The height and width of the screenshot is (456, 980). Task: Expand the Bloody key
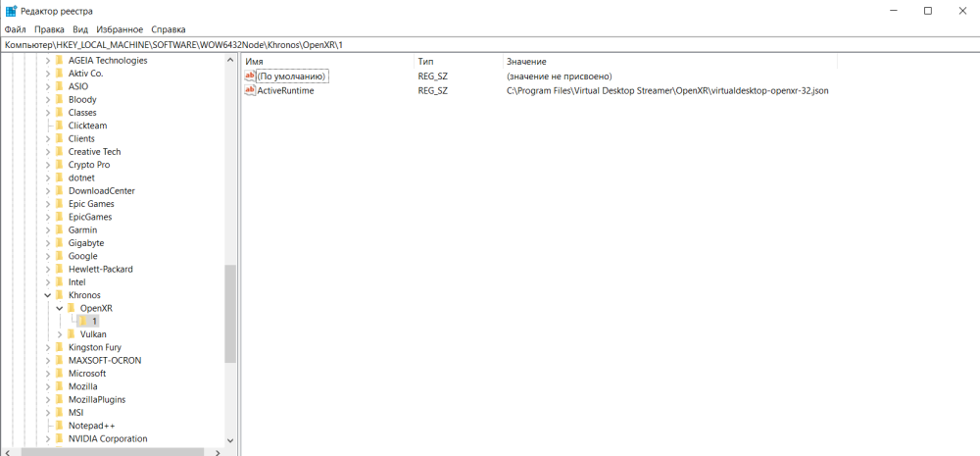pos(48,99)
